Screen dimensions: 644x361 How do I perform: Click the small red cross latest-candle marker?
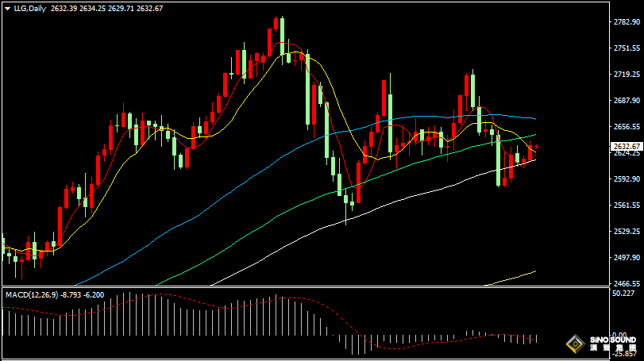pyautogui.click(x=536, y=147)
